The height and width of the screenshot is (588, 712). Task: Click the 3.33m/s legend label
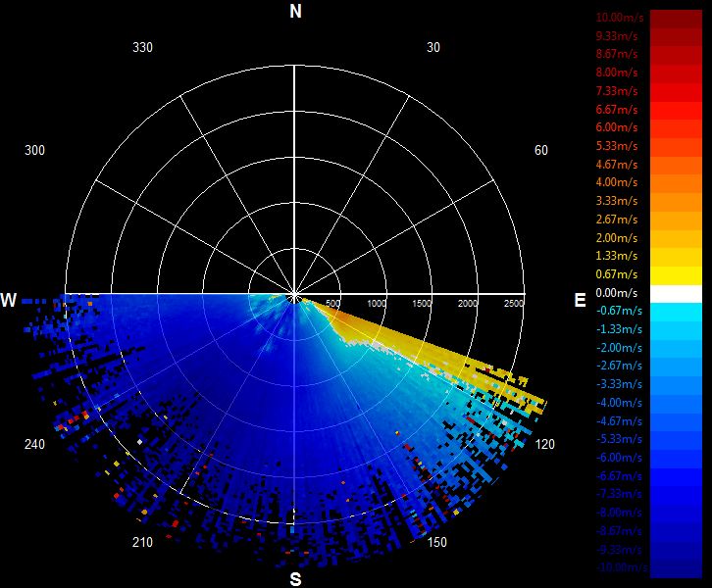[x=617, y=201]
